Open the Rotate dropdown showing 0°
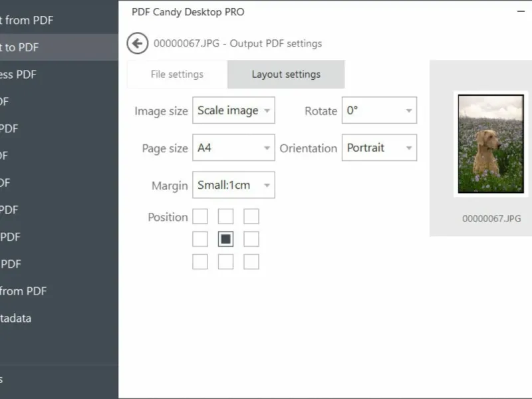The image size is (532, 399). pos(379,110)
